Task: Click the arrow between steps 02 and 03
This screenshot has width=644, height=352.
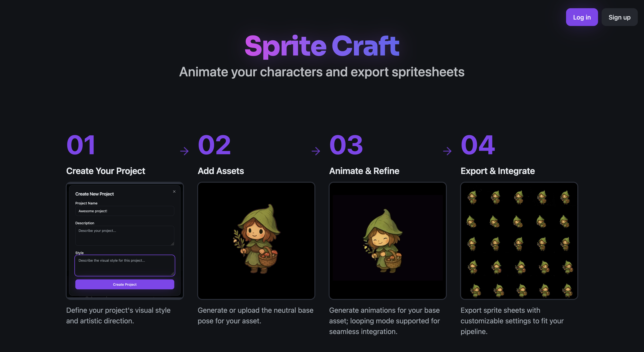Action: (x=316, y=151)
